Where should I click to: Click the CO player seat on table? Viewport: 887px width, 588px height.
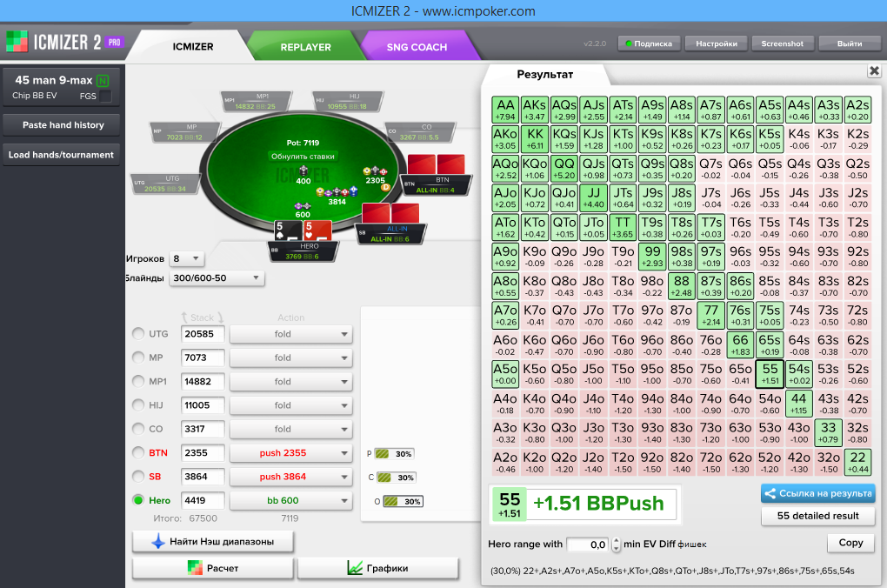[x=420, y=132]
